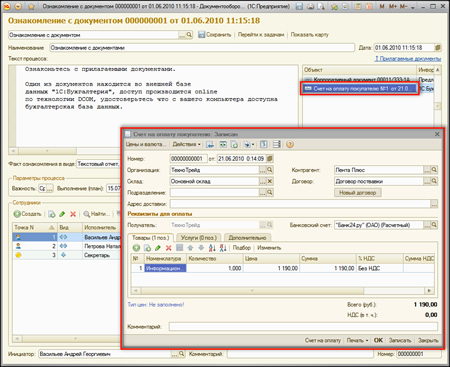This screenshot has height=367, width=450.
Task: Click Новый договор button
Action: click(358, 193)
